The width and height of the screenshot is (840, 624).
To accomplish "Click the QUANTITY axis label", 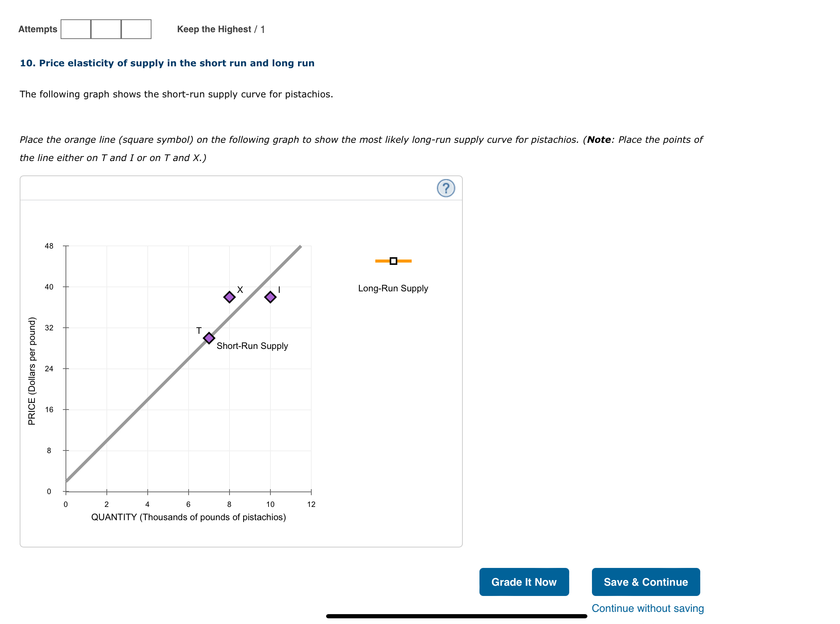I will pos(189,517).
